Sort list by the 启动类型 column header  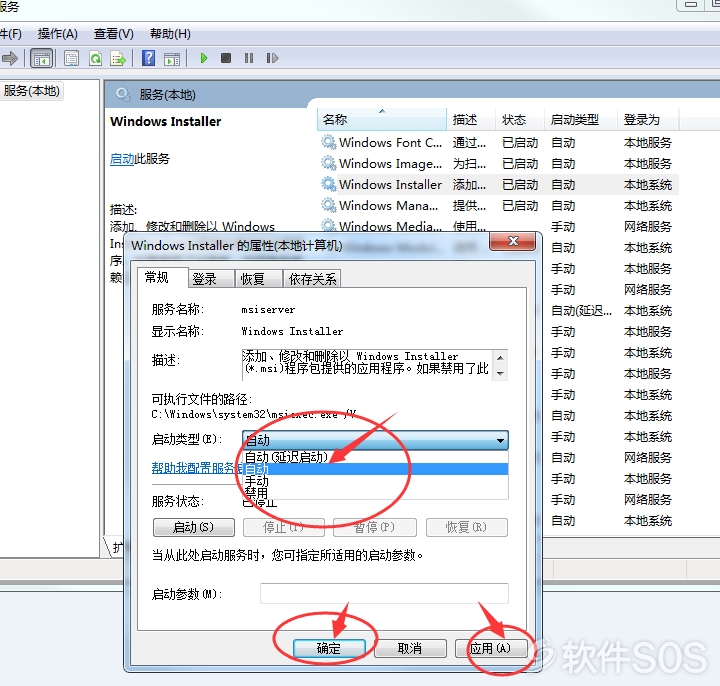pyautogui.click(x=581, y=120)
